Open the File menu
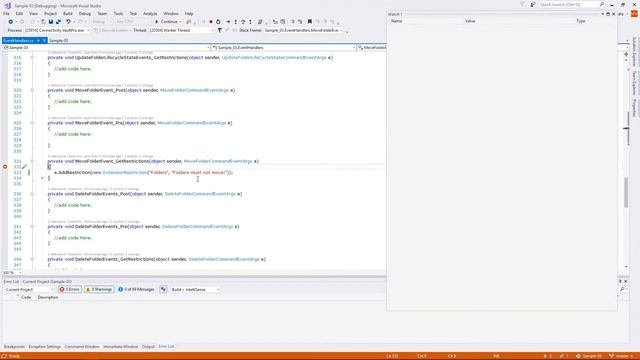 point(6,13)
